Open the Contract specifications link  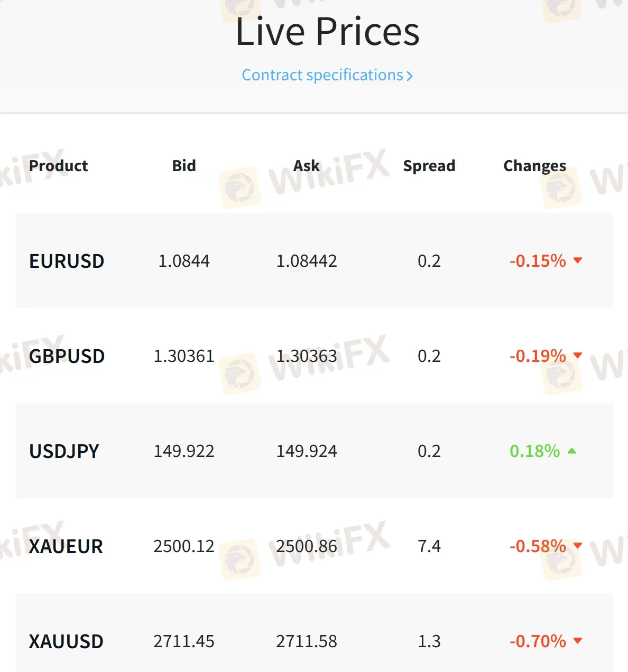point(322,75)
